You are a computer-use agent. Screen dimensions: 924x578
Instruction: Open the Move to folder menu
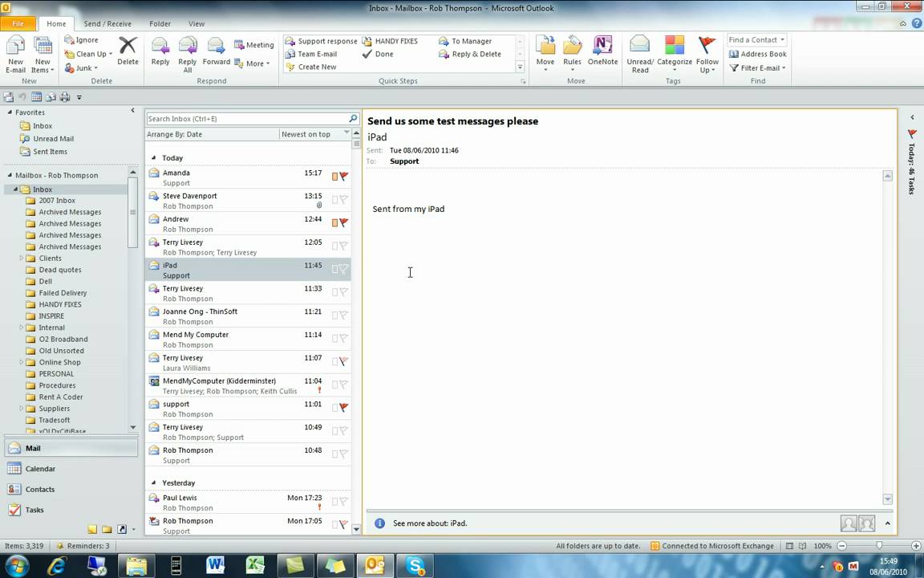coord(545,55)
